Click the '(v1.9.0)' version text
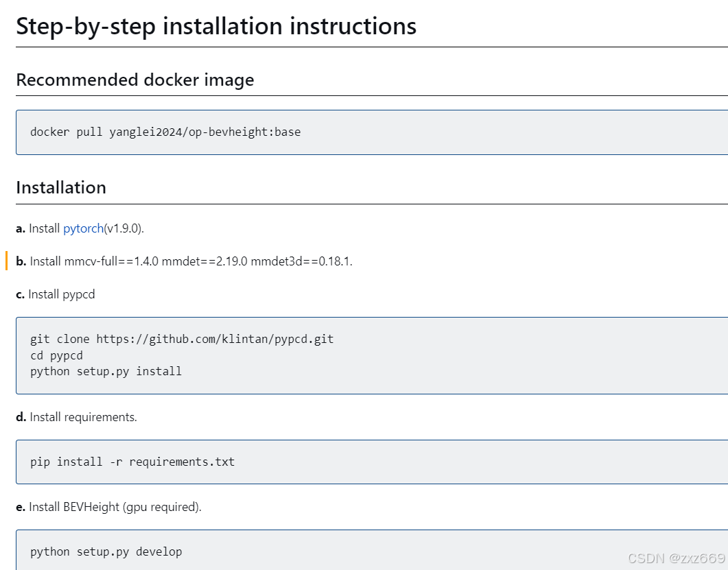The width and height of the screenshot is (728, 570). 124,228
